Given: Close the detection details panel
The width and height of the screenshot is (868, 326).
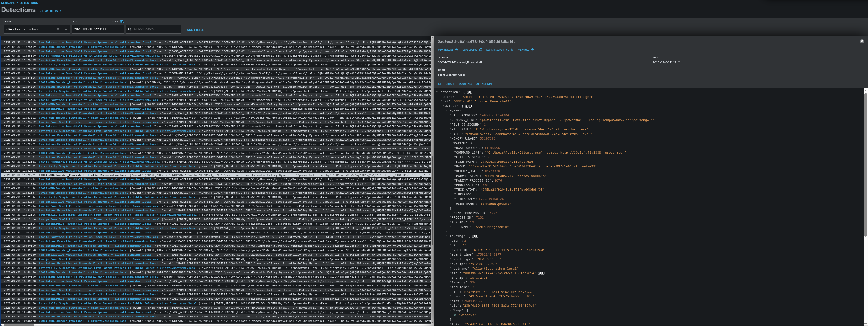Looking at the screenshot, I should [x=862, y=41].
